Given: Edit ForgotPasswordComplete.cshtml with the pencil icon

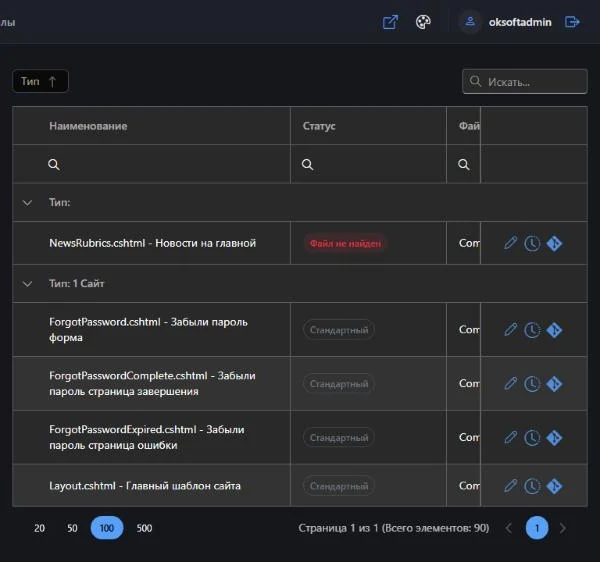Looking at the screenshot, I should tap(510, 383).
